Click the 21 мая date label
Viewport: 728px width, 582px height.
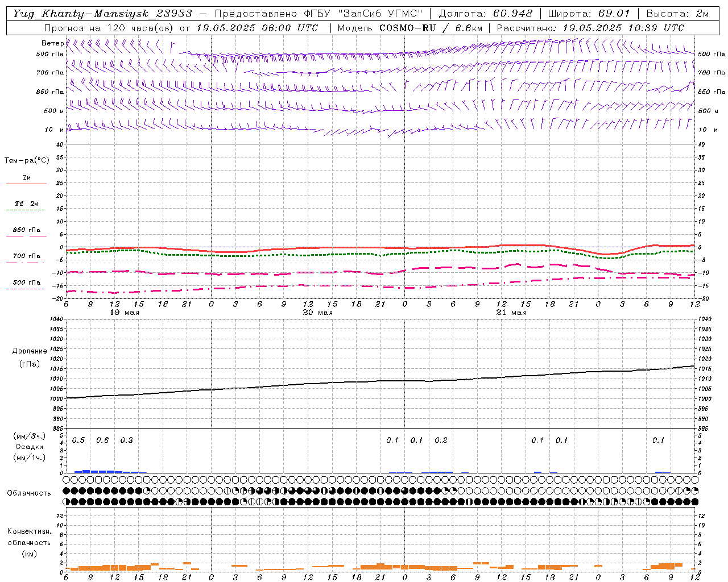511,313
